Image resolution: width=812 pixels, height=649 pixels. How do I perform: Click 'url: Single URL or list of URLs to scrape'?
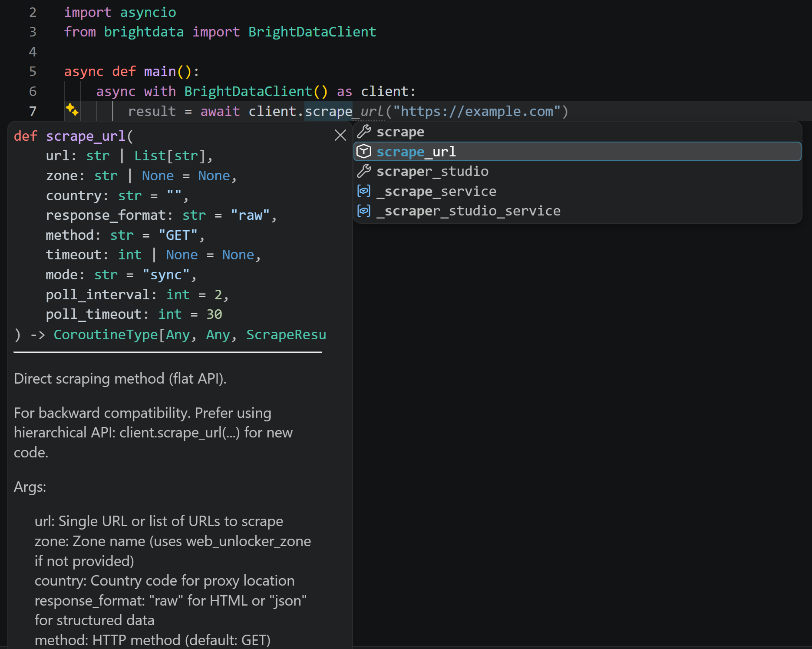159,521
